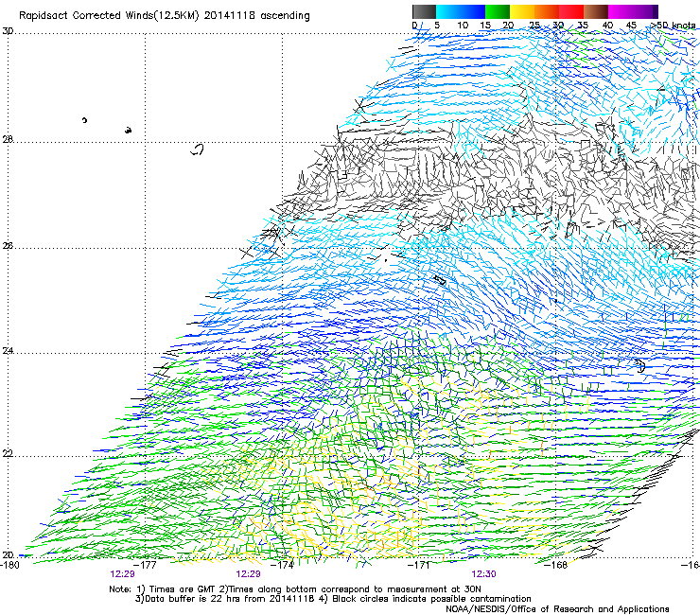Click the latitude axis label '22'
The height and width of the screenshot is (615, 700).
click(8, 454)
